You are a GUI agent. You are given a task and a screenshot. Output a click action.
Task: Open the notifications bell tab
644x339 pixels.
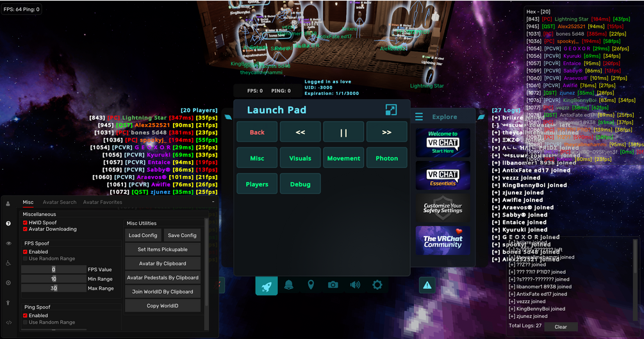[x=289, y=285]
